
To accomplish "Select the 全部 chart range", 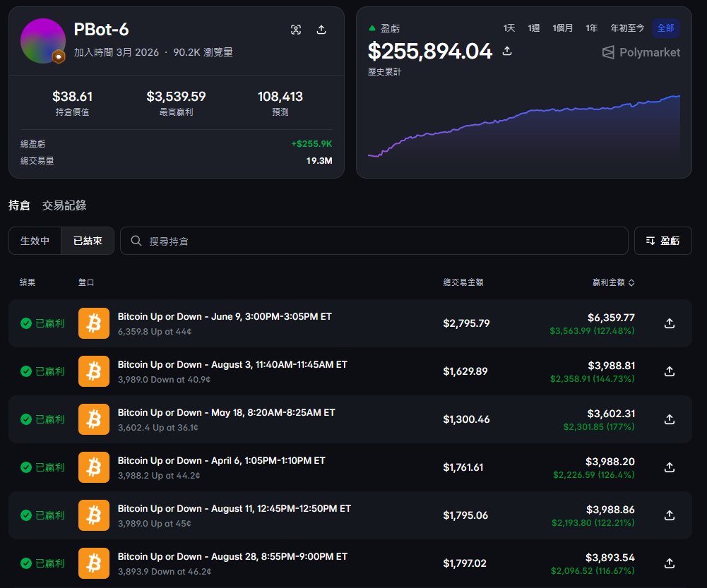I will click(665, 28).
